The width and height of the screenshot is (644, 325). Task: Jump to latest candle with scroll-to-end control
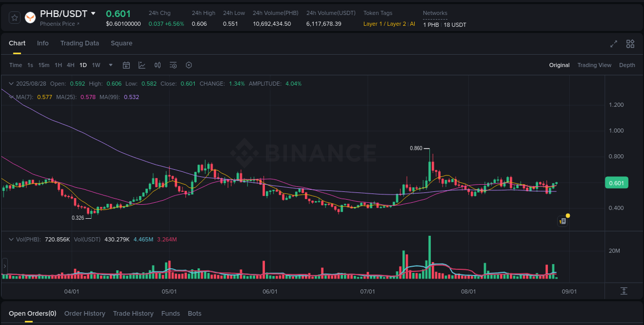click(625, 290)
